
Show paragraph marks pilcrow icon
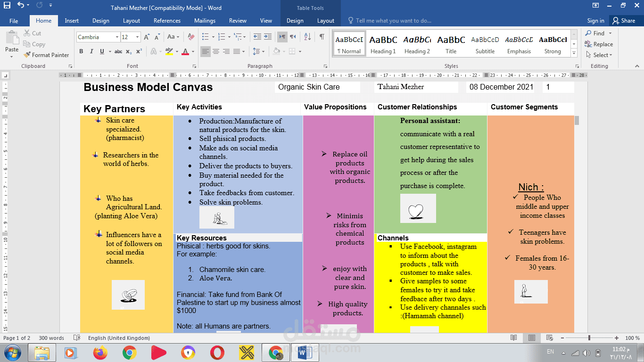coord(322,37)
